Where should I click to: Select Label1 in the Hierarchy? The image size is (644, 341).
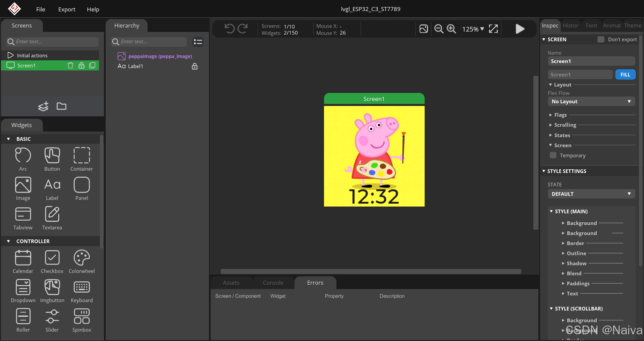(130, 66)
